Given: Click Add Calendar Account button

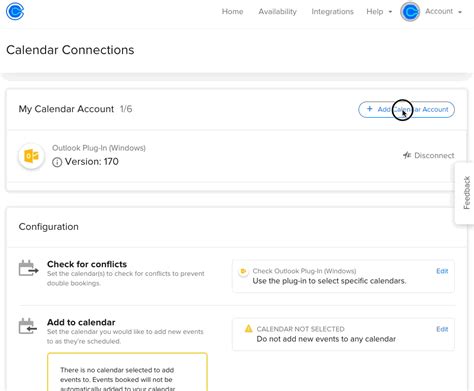Looking at the screenshot, I should click(406, 109).
